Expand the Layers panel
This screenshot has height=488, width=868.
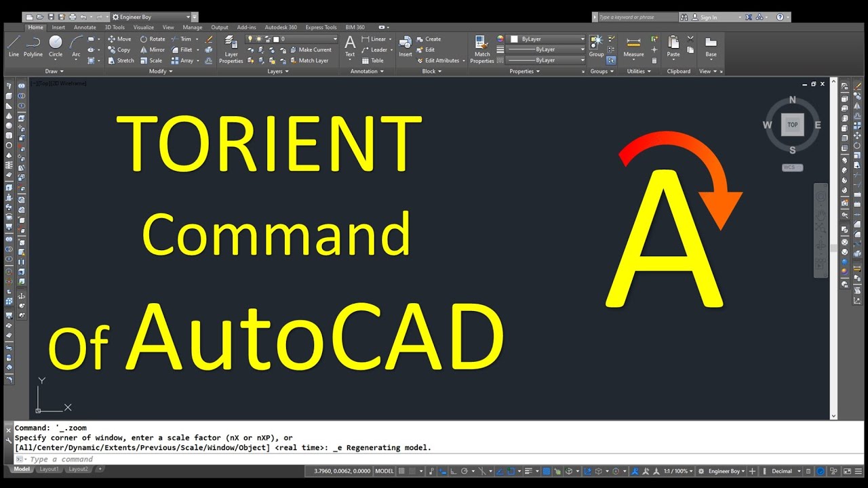(x=277, y=71)
